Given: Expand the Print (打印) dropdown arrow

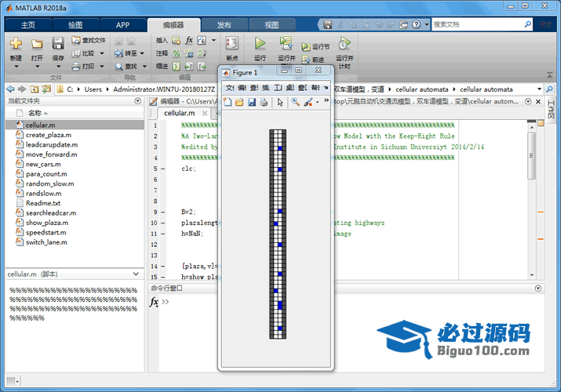Looking at the screenshot, I should pyautogui.click(x=101, y=67).
